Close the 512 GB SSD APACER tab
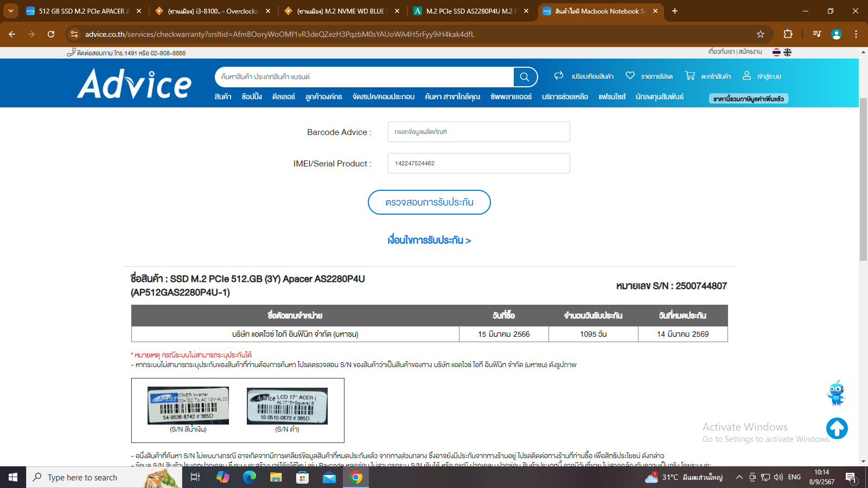Image resolution: width=868 pixels, height=488 pixels. coord(139,11)
